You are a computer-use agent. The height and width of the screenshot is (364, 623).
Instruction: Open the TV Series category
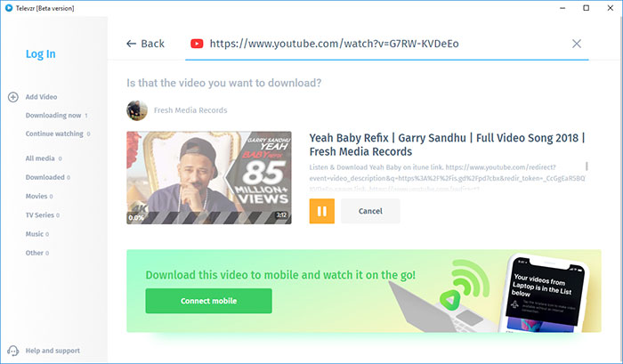click(x=42, y=214)
